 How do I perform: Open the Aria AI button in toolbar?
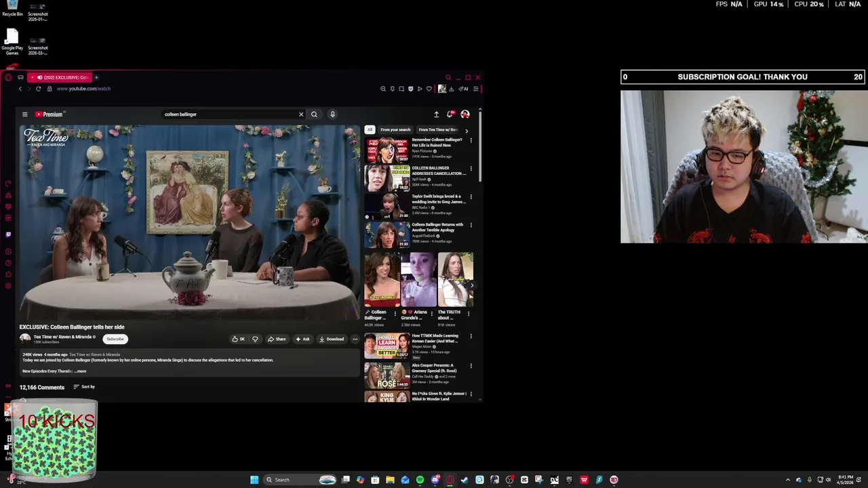pyautogui.click(x=463, y=89)
